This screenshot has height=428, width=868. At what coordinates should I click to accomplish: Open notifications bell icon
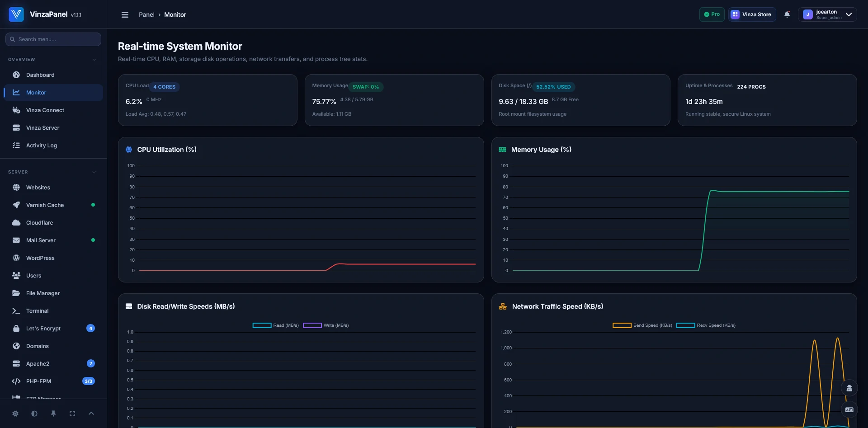tap(787, 14)
